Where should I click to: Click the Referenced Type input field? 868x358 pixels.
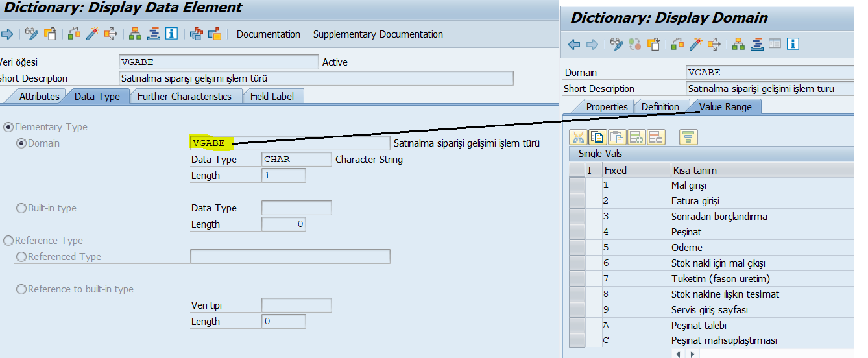pos(290,257)
